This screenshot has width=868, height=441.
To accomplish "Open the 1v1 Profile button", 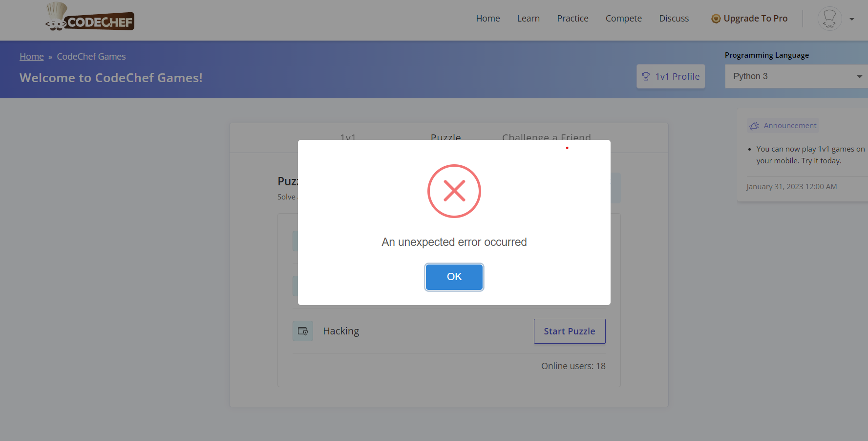I will [x=671, y=76].
